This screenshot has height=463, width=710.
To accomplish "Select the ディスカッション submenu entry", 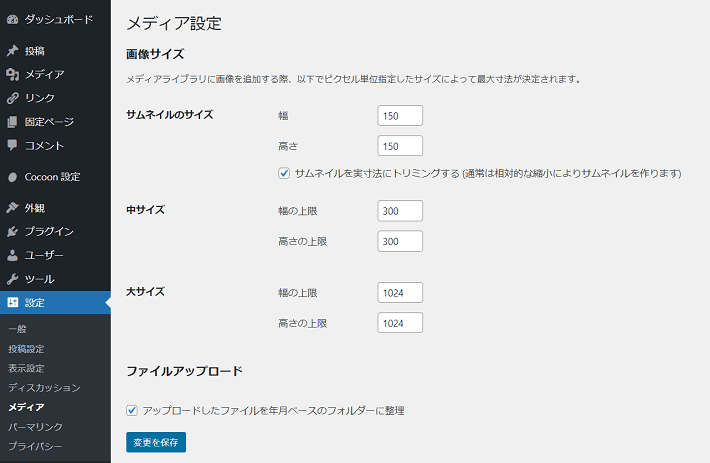I will 44,388.
